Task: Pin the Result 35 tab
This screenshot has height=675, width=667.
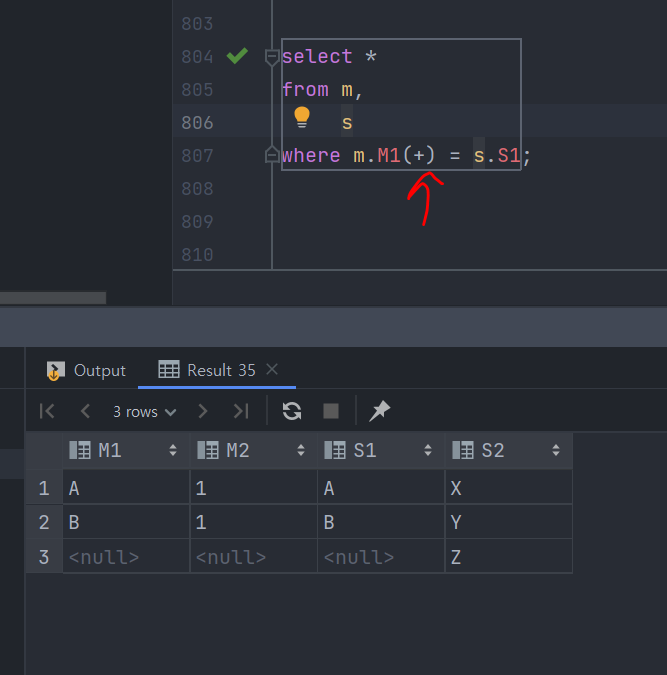Action: pos(379,411)
